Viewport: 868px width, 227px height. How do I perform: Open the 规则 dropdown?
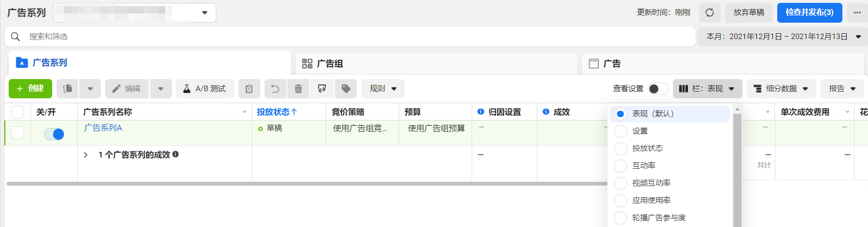(383, 89)
